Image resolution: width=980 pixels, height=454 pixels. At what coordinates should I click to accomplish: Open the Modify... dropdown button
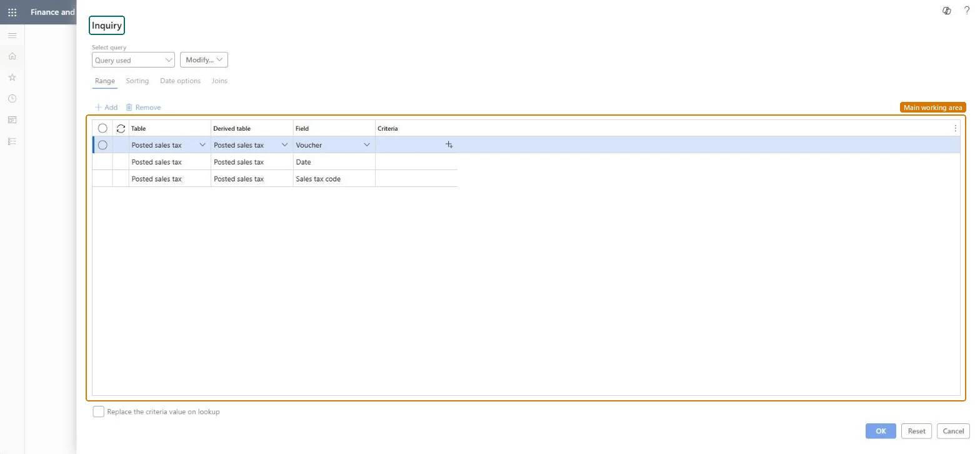coord(204,60)
